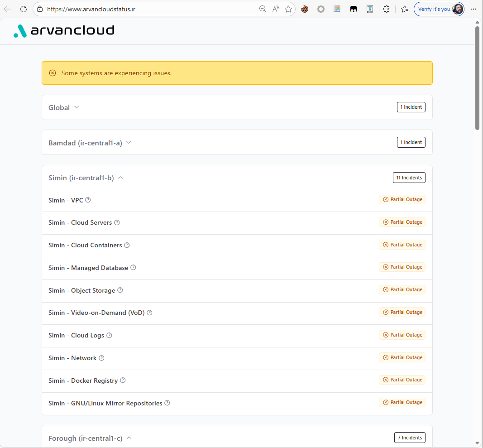Add page to favorites star icon
Image resolution: width=483 pixels, height=448 pixels.
[x=288, y=9]
